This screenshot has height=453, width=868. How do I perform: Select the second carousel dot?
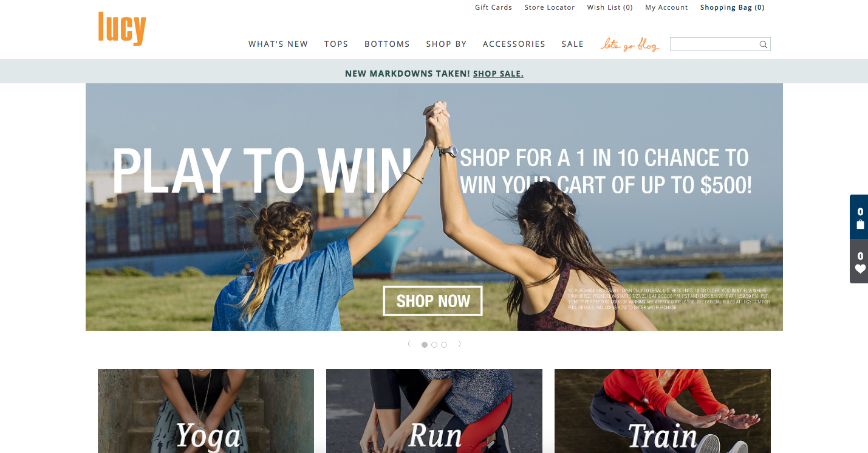click(434, 345)
